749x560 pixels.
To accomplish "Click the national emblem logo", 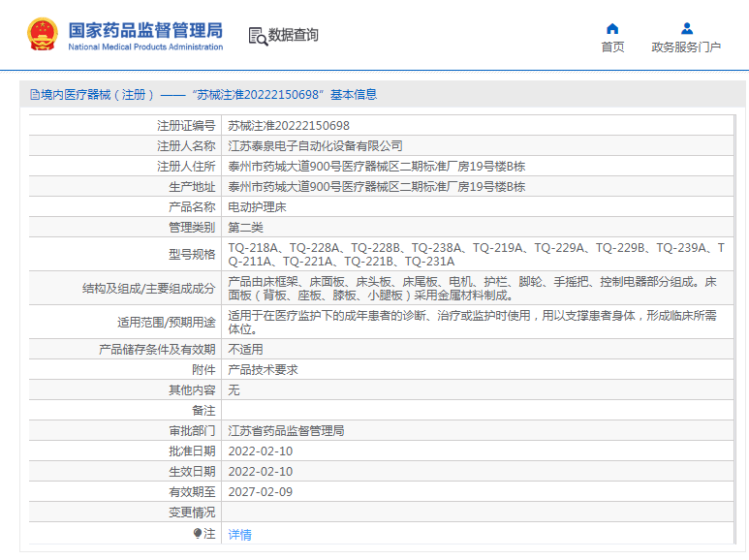I will (43, 35).
